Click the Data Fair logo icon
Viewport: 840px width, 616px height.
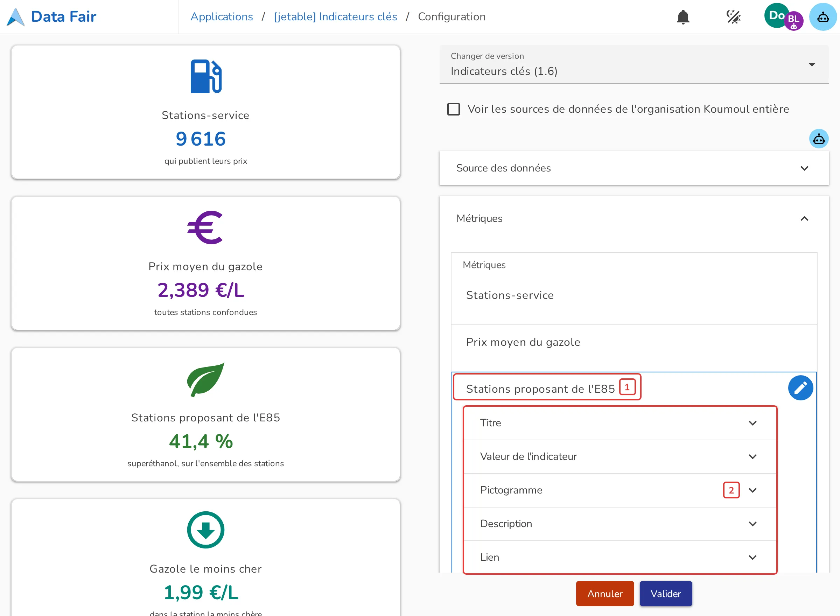pyautogui.click(x=16, y=17)
